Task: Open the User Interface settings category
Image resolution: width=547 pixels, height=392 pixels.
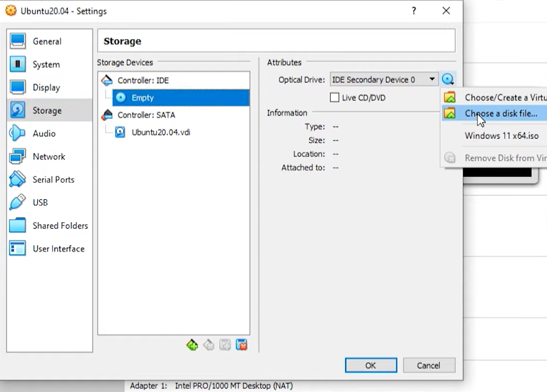Action: (x=49, y=248)
